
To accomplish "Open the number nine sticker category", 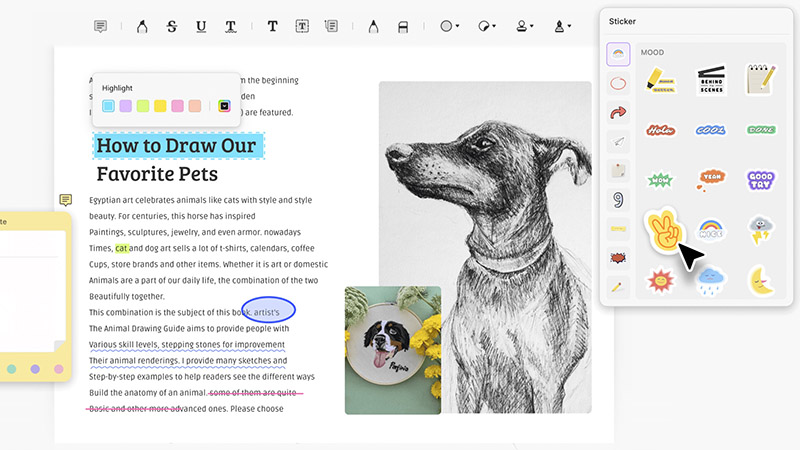I will pos(618,199).
